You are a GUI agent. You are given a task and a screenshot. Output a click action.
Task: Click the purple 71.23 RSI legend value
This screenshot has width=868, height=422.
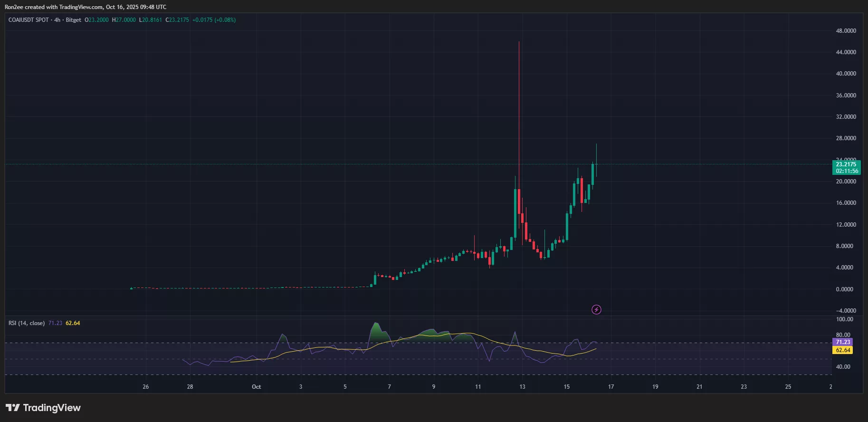[x=55, y=323]
